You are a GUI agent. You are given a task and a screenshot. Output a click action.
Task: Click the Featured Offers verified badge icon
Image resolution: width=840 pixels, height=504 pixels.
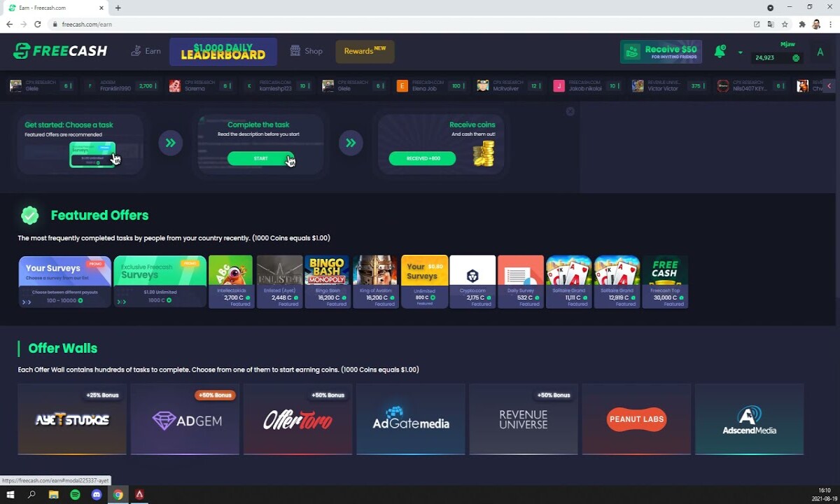pos(29,215)
